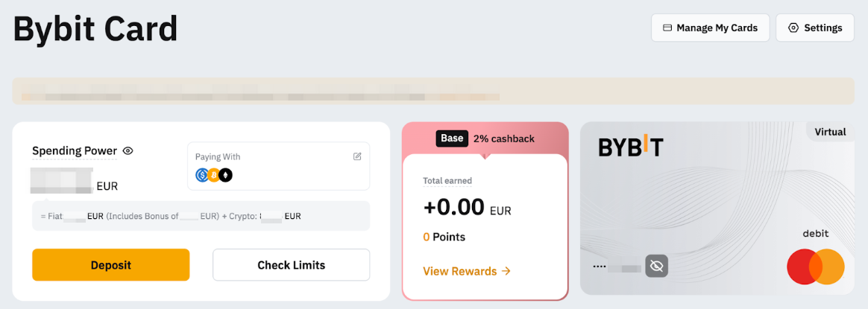Edit the Paying With assets
This screenshot has height=309, width=868.
click(x=357, y=156)
